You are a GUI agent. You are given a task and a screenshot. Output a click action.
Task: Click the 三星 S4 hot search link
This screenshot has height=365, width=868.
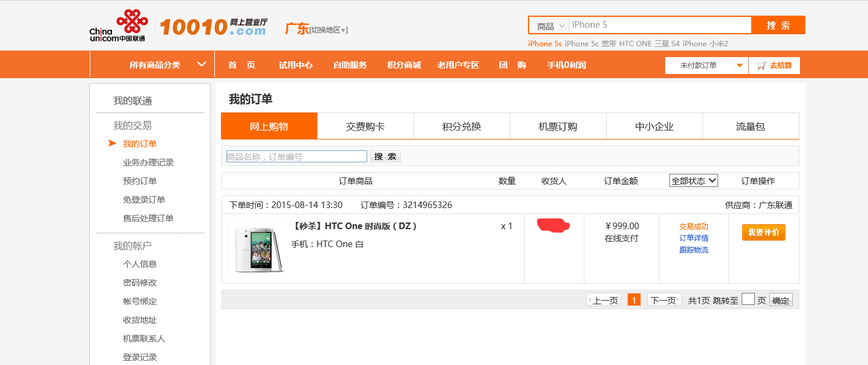click(x=667, y=43)
